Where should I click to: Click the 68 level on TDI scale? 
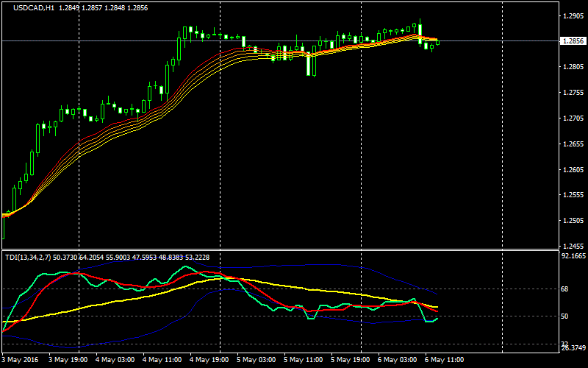tap(565, 289)
